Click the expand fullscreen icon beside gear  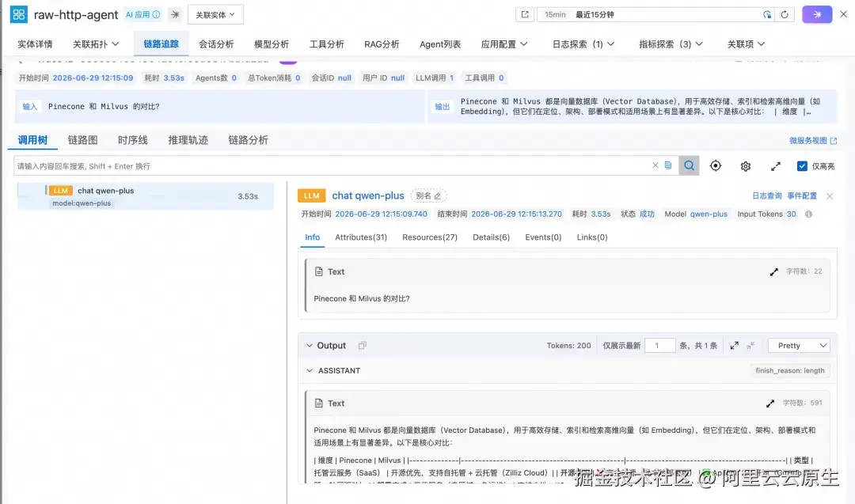[x=775, y=166]
